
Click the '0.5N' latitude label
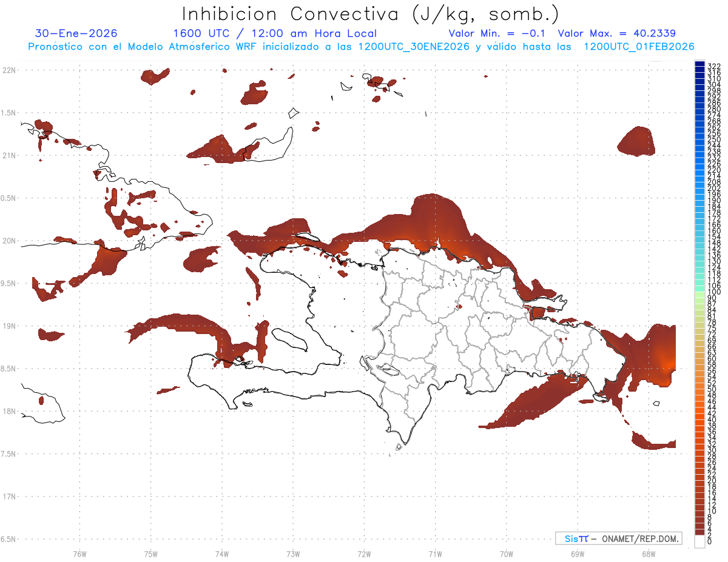8,198
